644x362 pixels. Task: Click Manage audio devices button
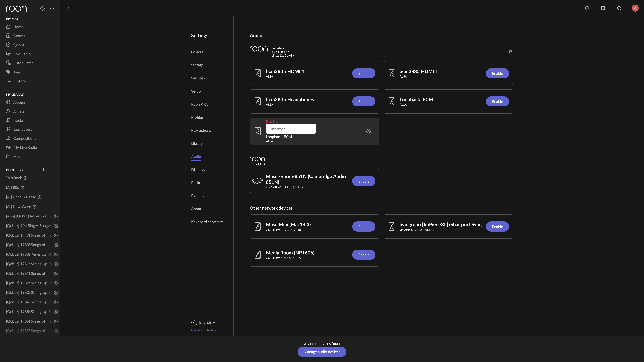tap(322, 352)
